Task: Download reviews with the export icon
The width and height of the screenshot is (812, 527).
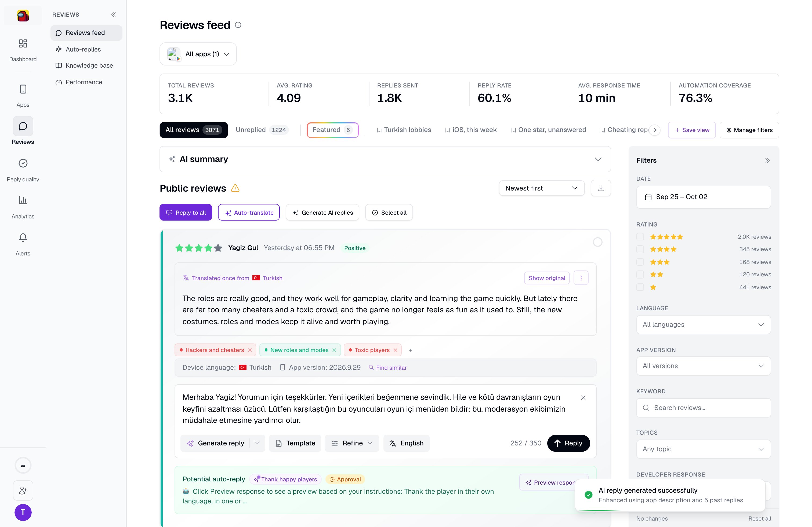Action: click(x=601, y=188)
